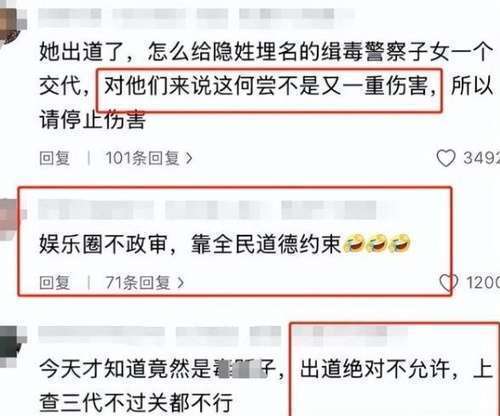Open first commenter's avatar at top
Screen dimensions: 500x416
(x=11, y=24)
